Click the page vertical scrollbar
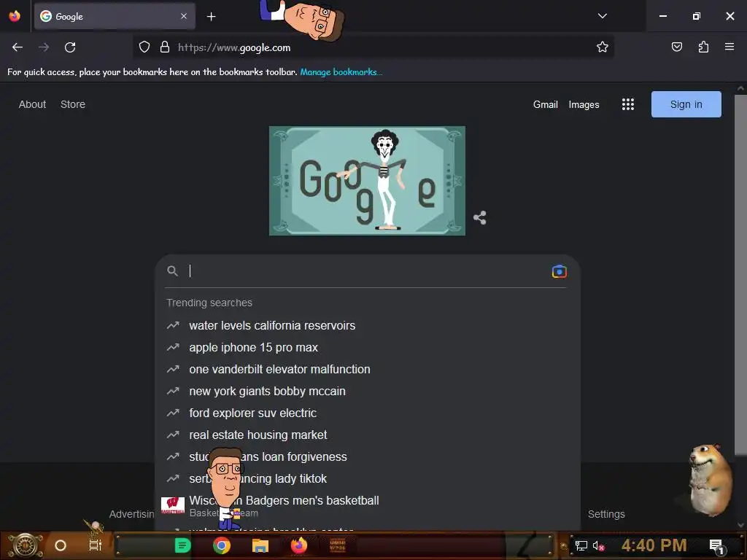747x560 pixels. [x=740, y=274]
